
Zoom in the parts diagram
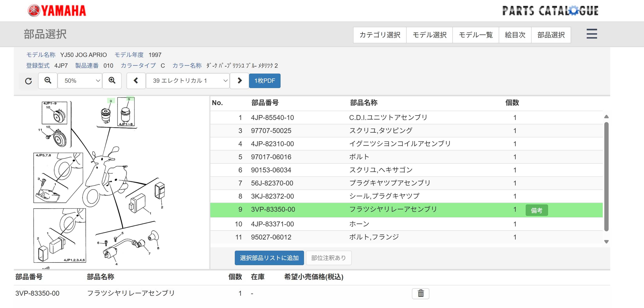pyautogui.click(x=112, y=81)
